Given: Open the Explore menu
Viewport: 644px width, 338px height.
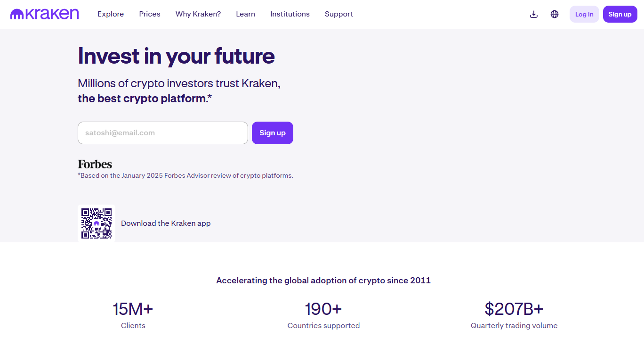Looking at the screenshot, I should [x=111, y=14].
